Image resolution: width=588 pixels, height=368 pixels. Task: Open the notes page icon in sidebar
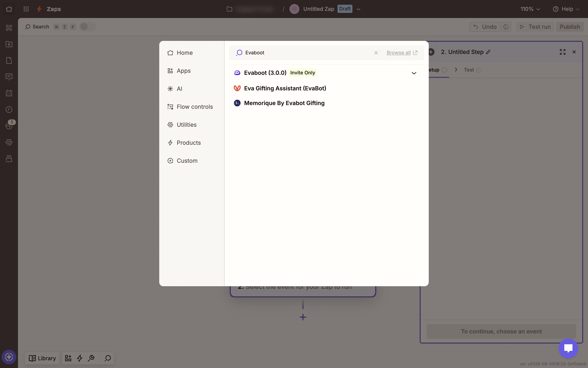9,60
